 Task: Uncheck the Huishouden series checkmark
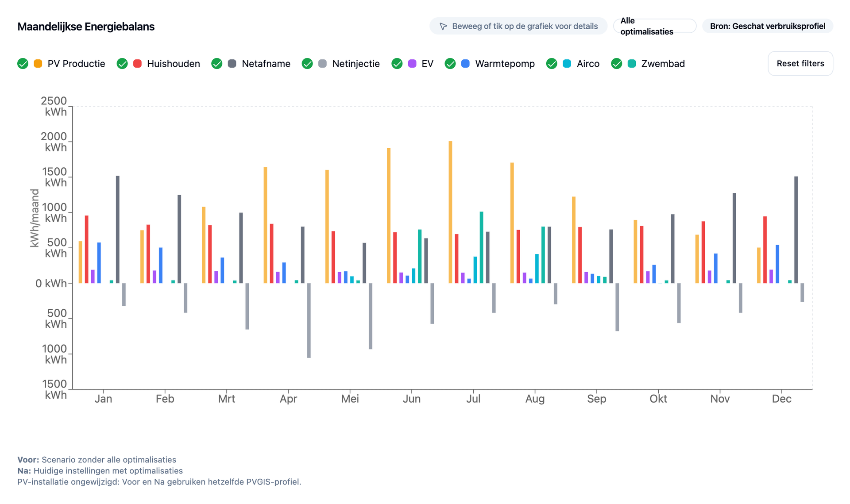point(122,64)
